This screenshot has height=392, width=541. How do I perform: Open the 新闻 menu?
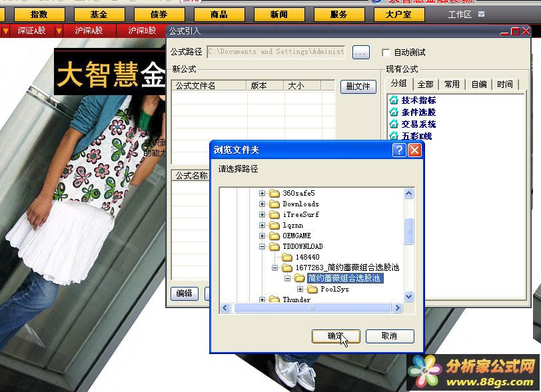pos(279,15)
